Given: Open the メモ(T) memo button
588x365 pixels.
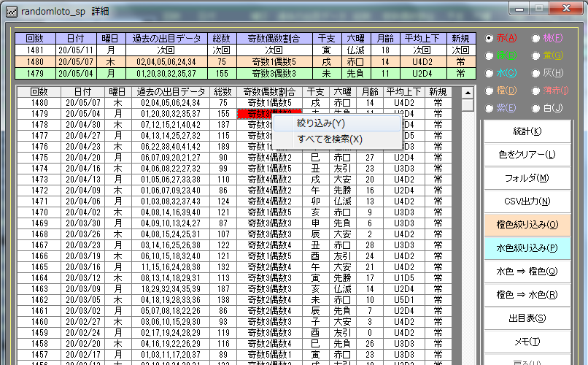Looking at the screenshot, I should coord(527,342).
